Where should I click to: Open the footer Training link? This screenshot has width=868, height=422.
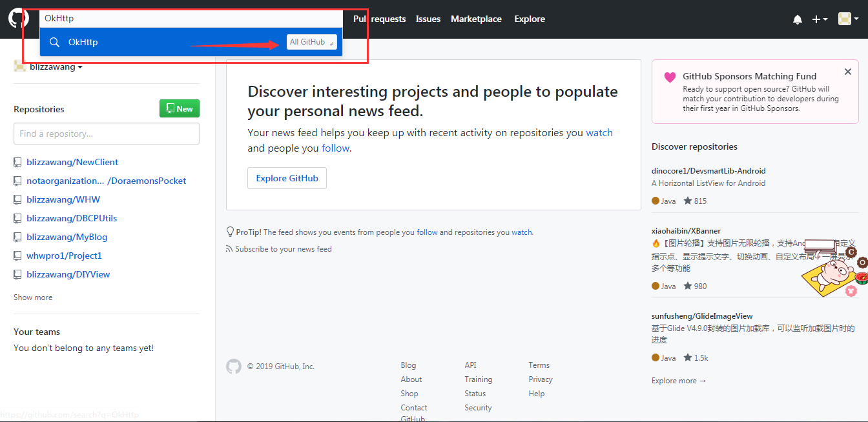pyautogui.click(x=479, y=379)
